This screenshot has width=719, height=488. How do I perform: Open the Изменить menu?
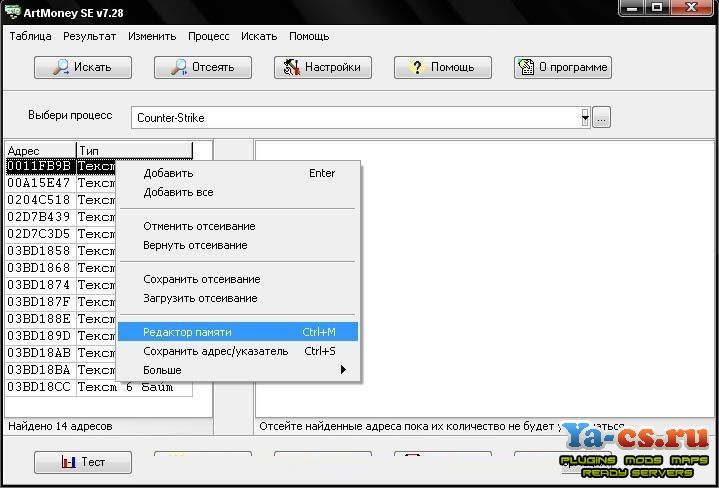152,36
